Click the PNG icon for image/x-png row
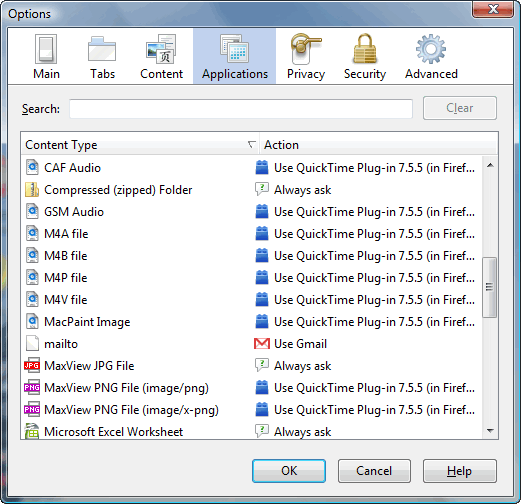Screen dimensions: 521x504 coord(32,409)
